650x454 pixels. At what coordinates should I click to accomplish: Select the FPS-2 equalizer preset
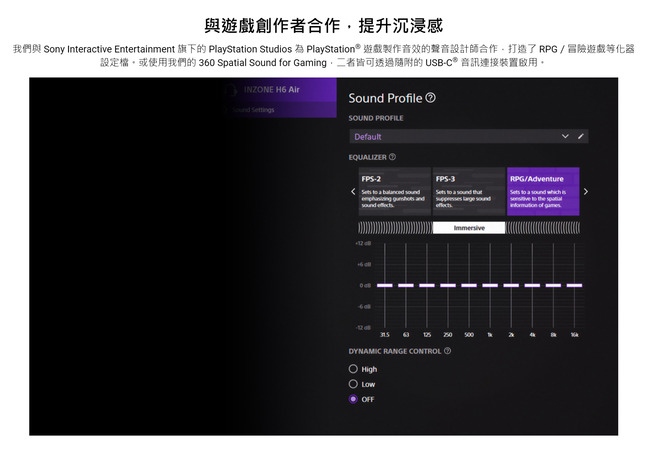point(394,192)
